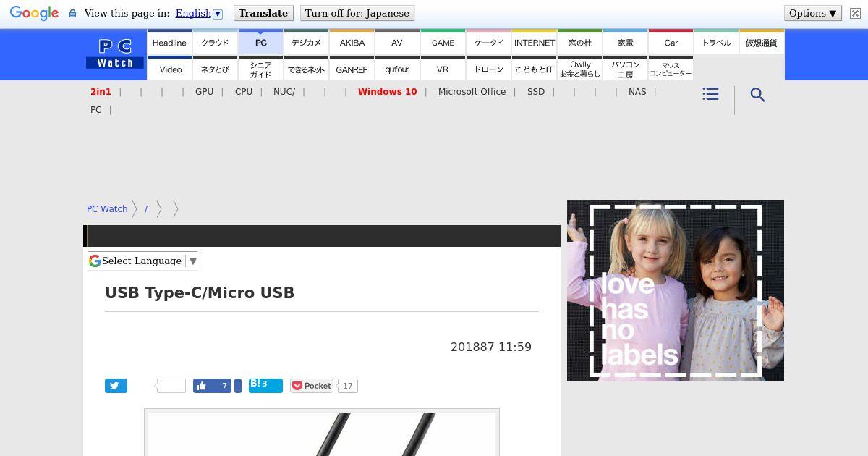Viewport: 868px width, 456px height.
Task: Click Turn off for: Japanese button
Action: point(357,13)
